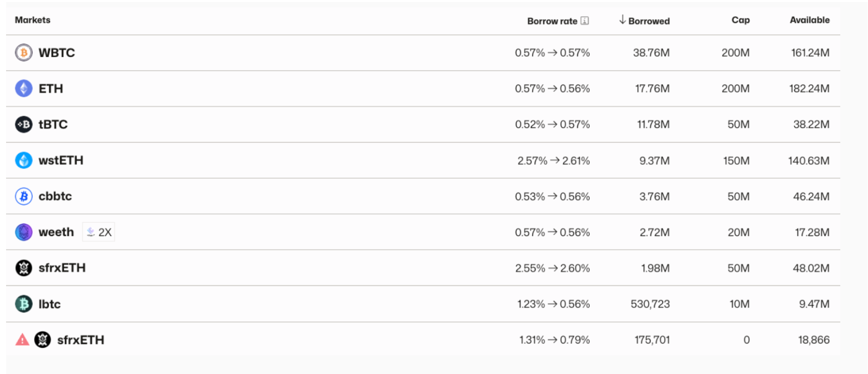
Task: Sort by the Available column header
Action: point(809,20)
